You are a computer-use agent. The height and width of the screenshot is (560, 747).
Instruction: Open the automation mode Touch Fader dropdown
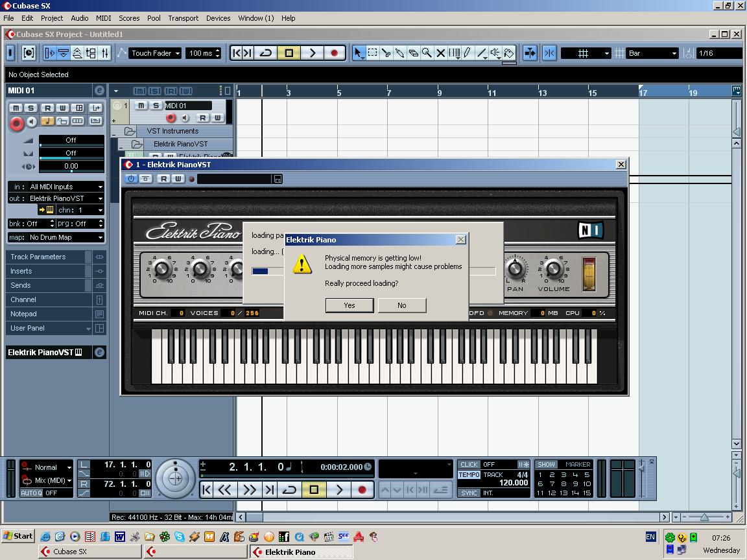click(x=155, y=53)
